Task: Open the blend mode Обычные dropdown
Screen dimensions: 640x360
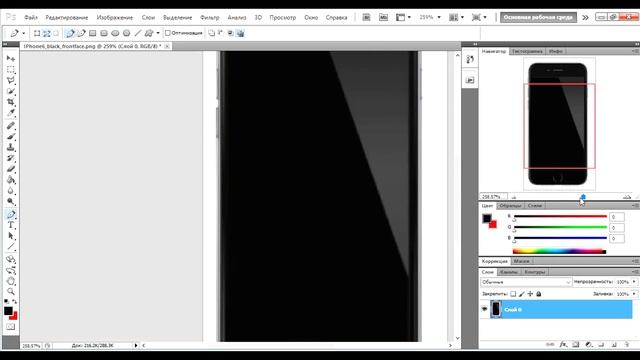Action: (526, 282)
